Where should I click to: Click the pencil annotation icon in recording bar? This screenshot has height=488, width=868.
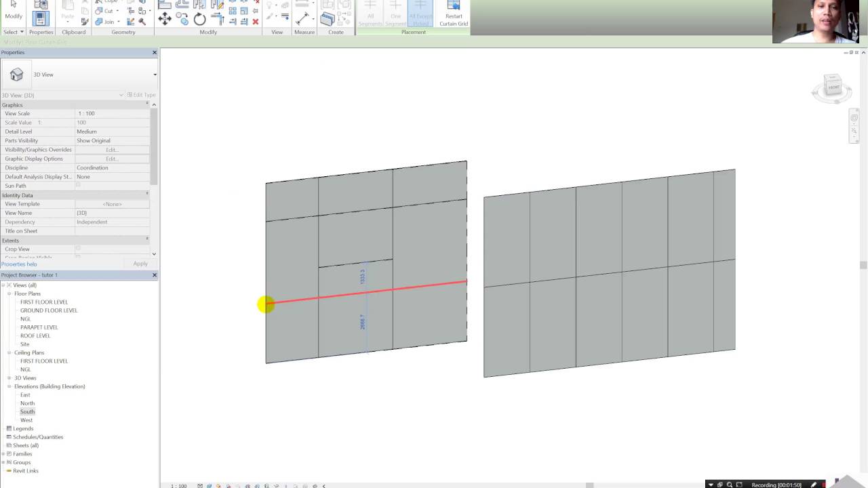coord(814,485)
